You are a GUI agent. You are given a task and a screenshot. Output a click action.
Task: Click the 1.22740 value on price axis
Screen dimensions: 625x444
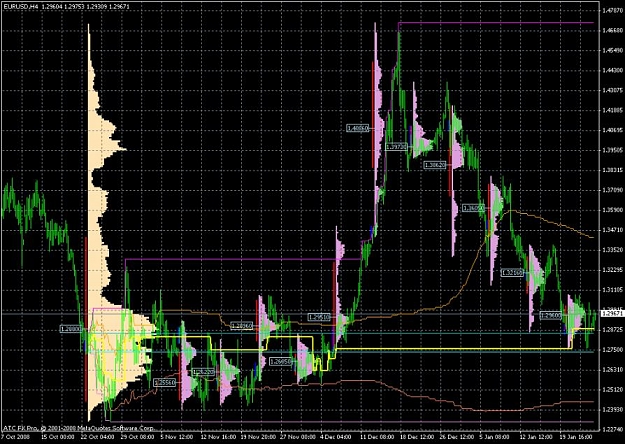[x=613, y=430]
